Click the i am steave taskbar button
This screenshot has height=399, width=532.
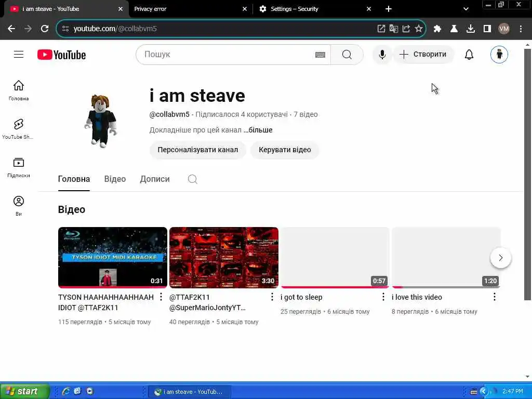[190, 392]
